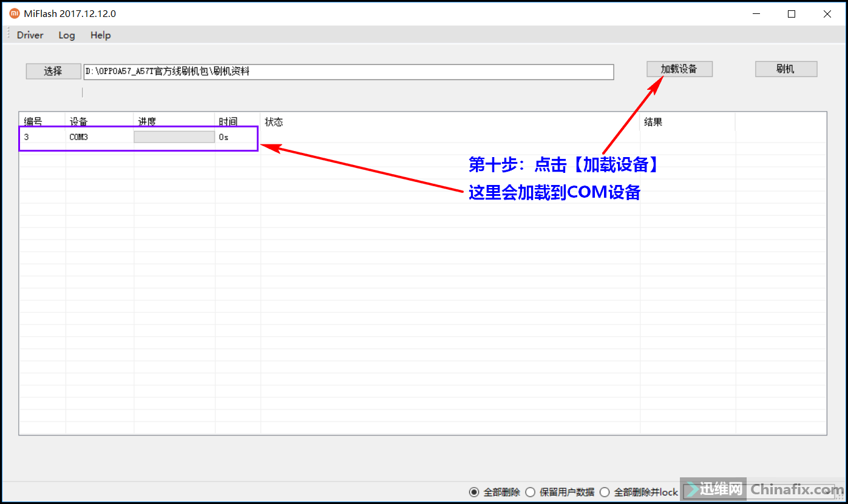Open the Log menu
Screen dimensions: 848x504
67,35
